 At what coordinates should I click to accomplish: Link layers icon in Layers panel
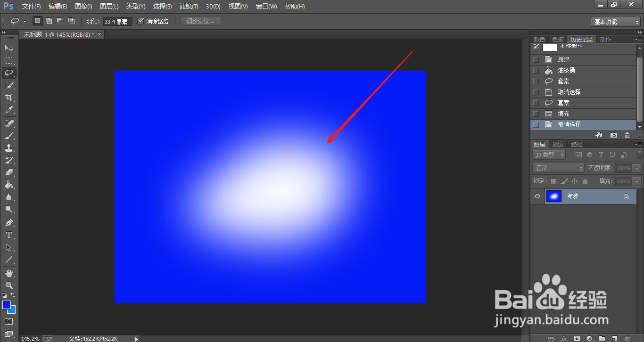point(551,338)
